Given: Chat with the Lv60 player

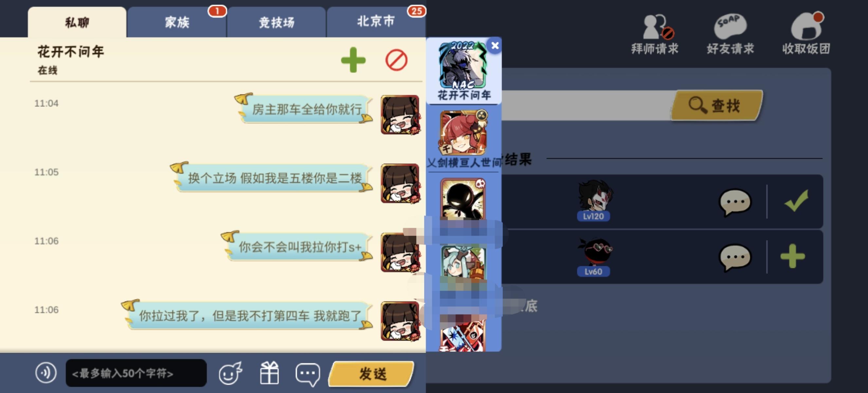Looking at the screenshot, I should (x=735, y=257).
